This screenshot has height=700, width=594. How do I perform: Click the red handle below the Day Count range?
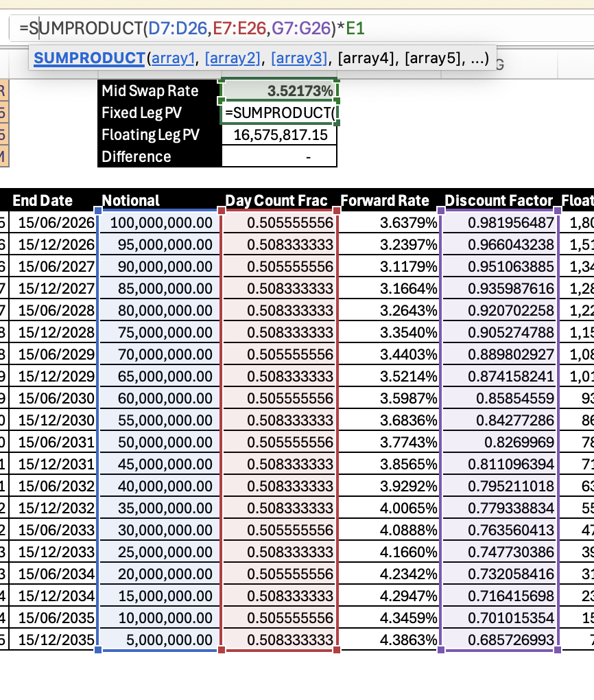221,649
